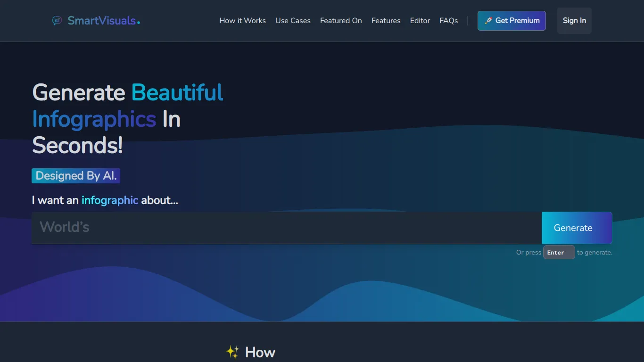Click the Sign In button
Screen dimensions: 644x362
[x=574, y=21]
